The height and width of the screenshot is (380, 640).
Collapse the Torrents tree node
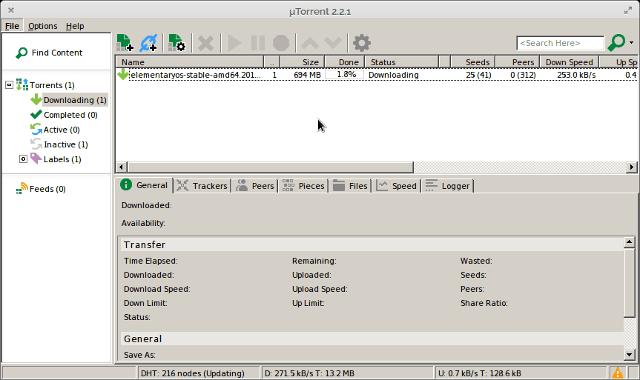click(x=9, y=85)
